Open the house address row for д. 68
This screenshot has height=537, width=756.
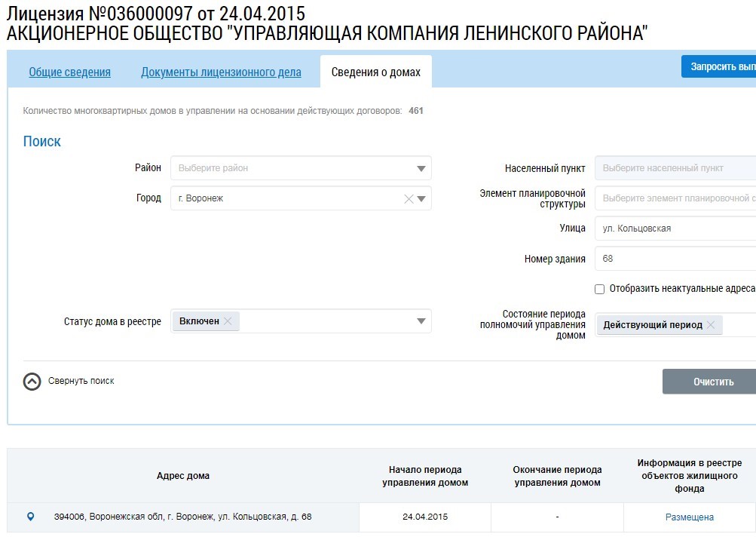point(182,517)
